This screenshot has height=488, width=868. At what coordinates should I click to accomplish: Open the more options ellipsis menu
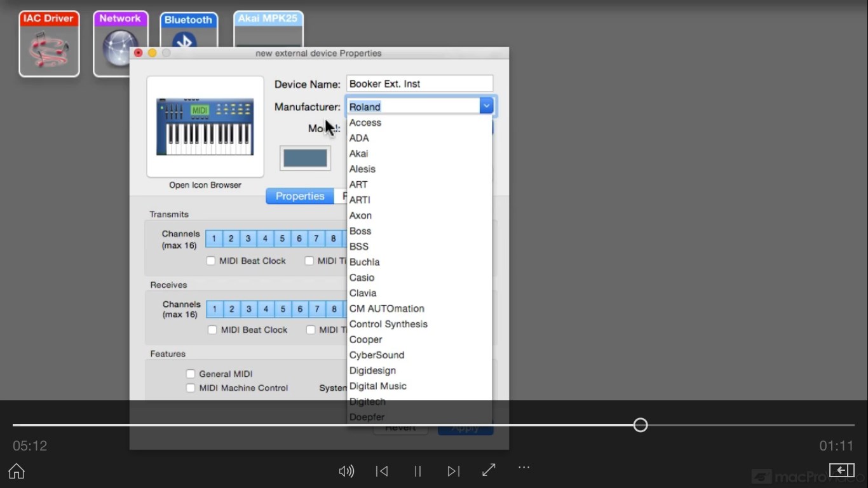click(524, 467)
